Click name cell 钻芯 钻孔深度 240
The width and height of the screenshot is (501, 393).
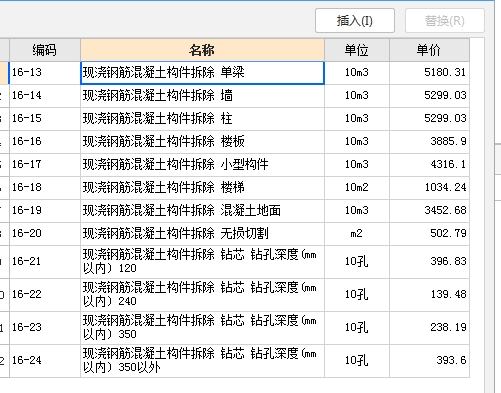[202, 295]
